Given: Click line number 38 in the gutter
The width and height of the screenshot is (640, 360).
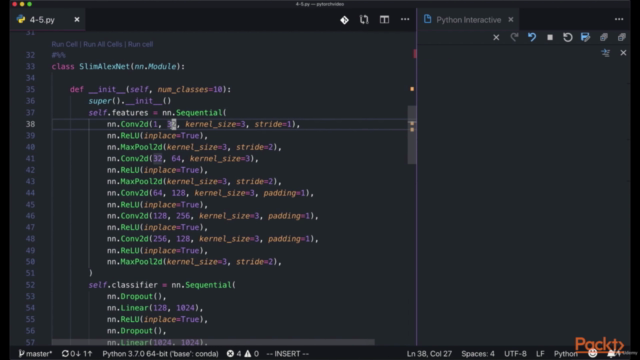Looking at the screenshot, I should (30, 124).
